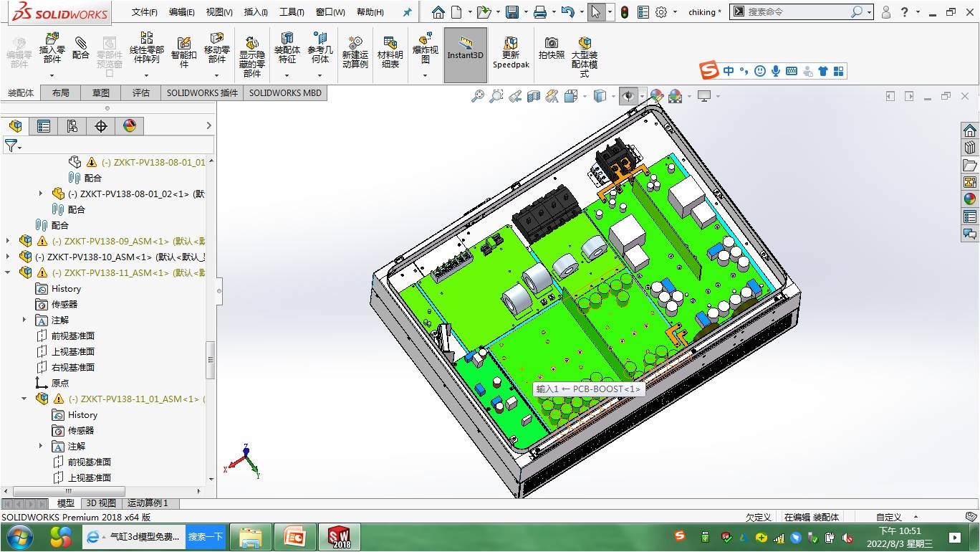
Task: Collapse the ZXKT-PV138-11_01_ASM<1> tree node
Action: pos(24,399)
